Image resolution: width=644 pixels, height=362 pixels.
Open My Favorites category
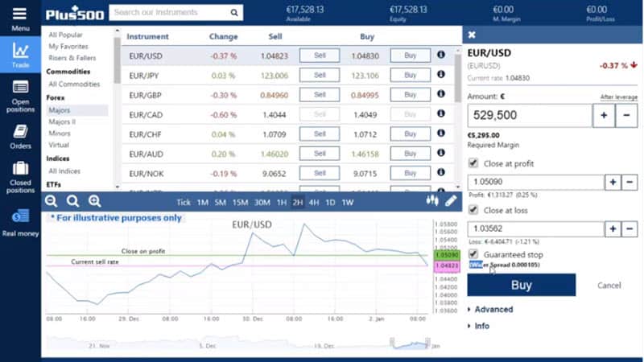[x=68, y=47]
